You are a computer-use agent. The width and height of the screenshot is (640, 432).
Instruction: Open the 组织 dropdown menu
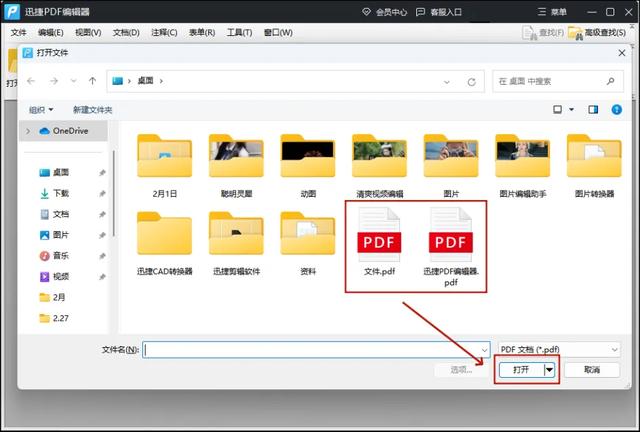[41, 109]
